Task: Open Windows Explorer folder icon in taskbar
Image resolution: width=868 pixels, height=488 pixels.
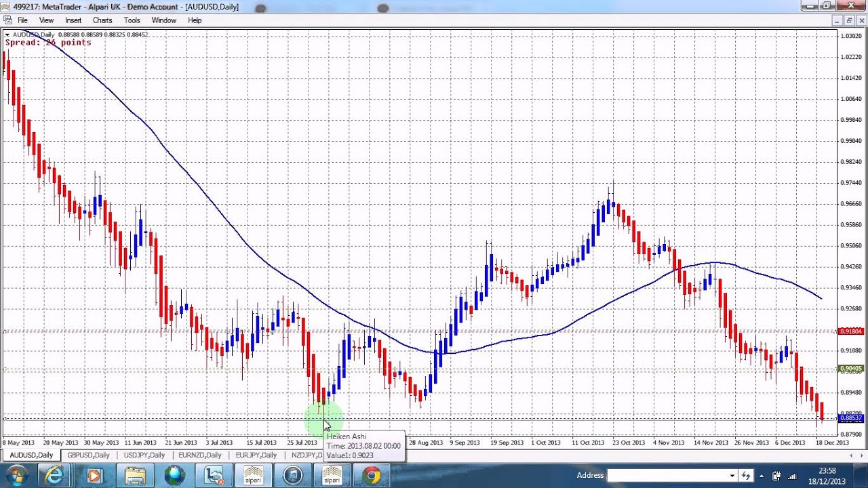Action: click(x=136, y=476)
